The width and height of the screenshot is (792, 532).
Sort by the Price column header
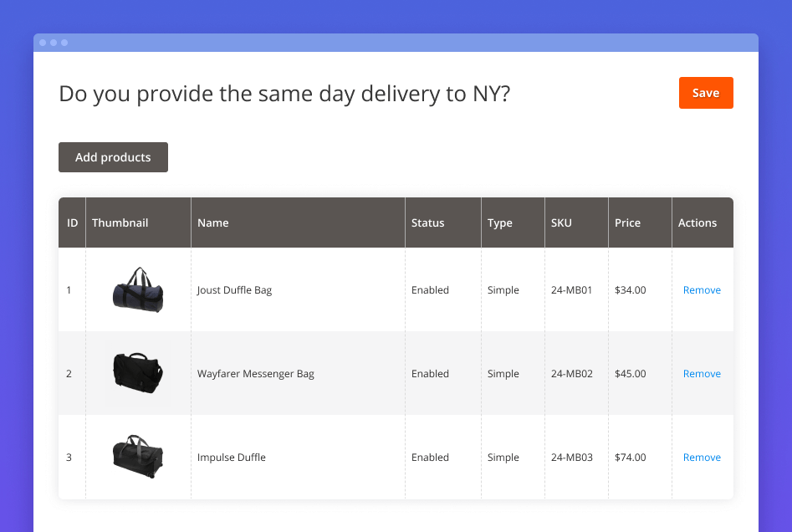[x=627, y=223]
